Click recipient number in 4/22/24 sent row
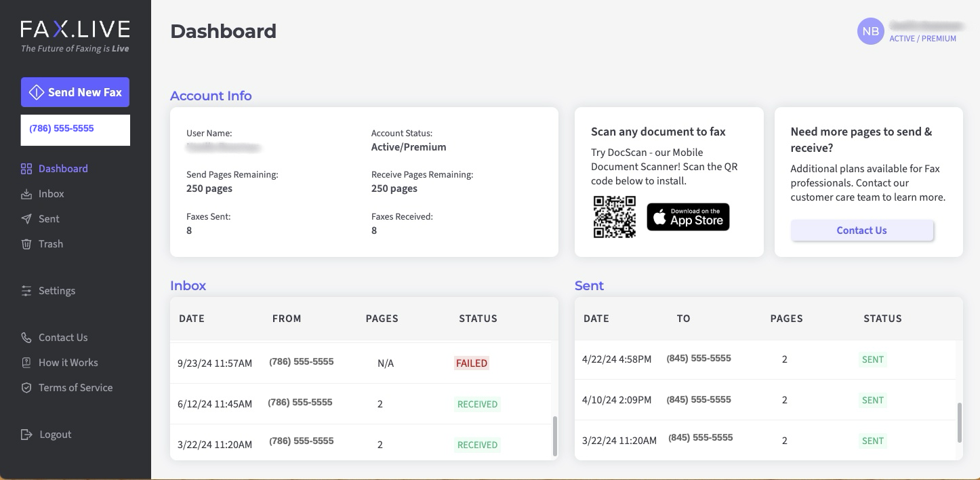The image size is (980, 480). (x=699, y=358)
